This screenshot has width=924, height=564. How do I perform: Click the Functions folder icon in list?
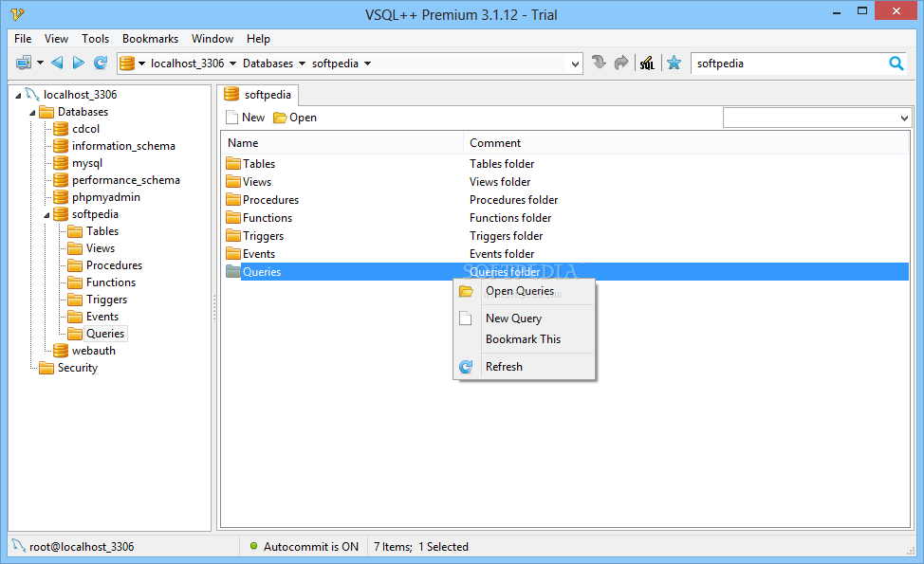233,218
